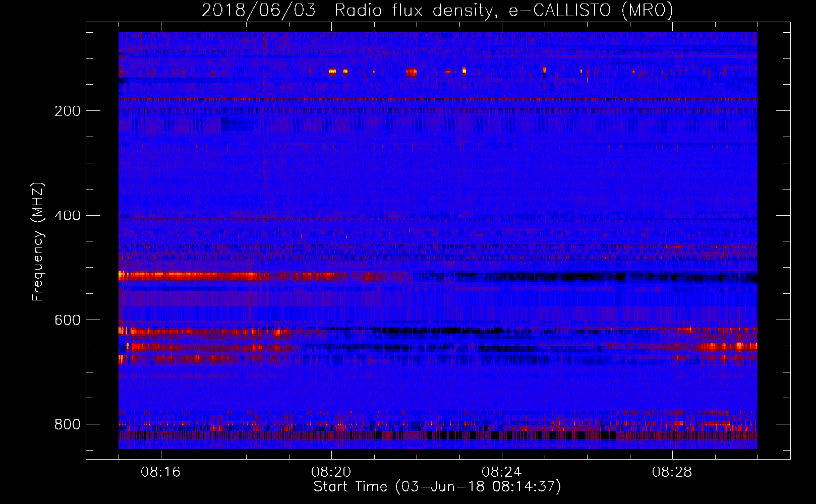Screen dimensions: 816x504
Task: Click the 400 frequency tick label
Action: [x=68, y=216]
